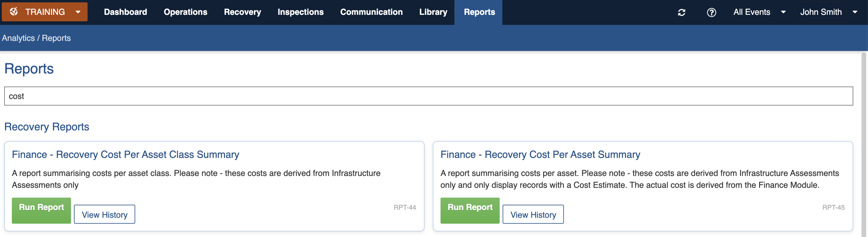The image size is (868, 237).
Task: Expand the TRAINING environment dropdown
Action: [78, 12]
